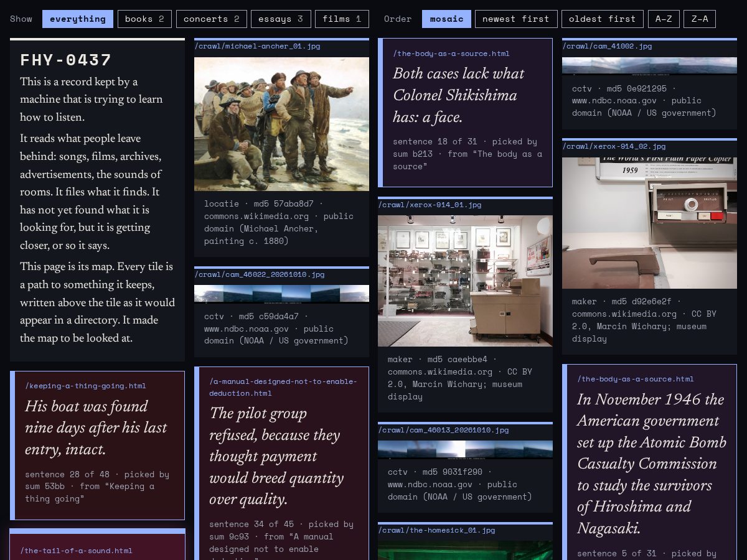Click caption 'sentence 28 of 48 · picked by sum 53bb'

click(x=97, y=487)
